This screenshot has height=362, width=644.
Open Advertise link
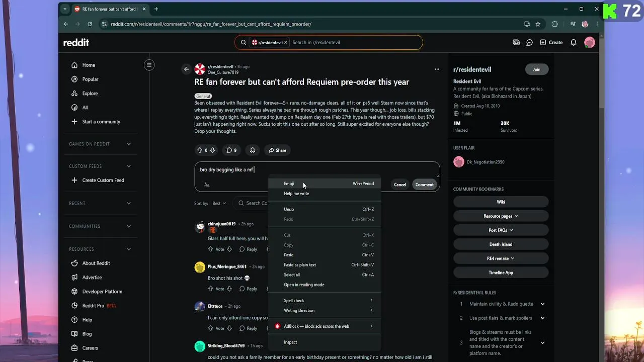click(92, 277)
